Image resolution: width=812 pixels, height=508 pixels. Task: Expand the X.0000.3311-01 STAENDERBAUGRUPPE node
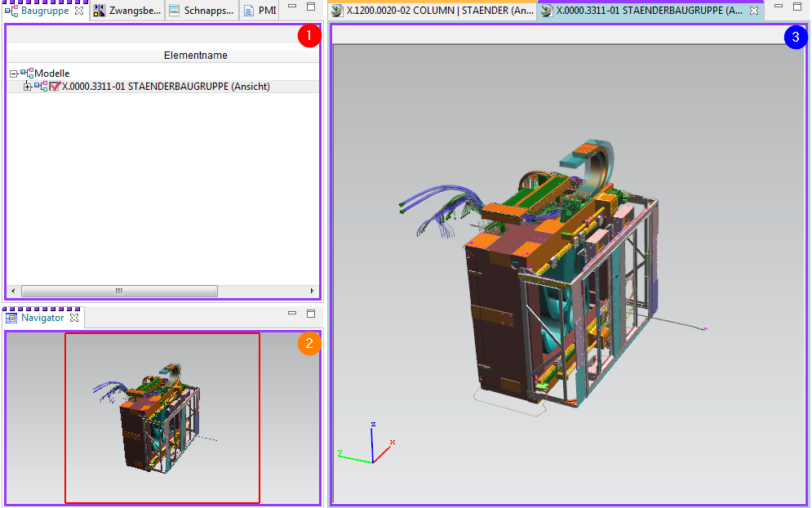[28, 87]
